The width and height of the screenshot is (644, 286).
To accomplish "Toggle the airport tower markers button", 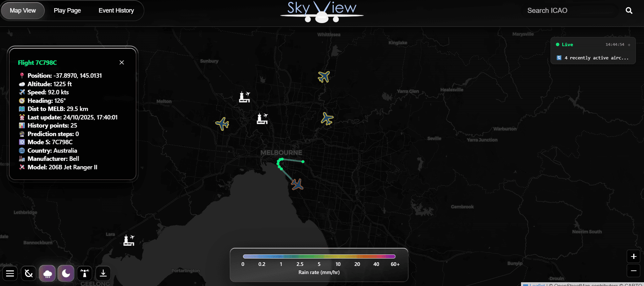I will (x=85, y=273).
